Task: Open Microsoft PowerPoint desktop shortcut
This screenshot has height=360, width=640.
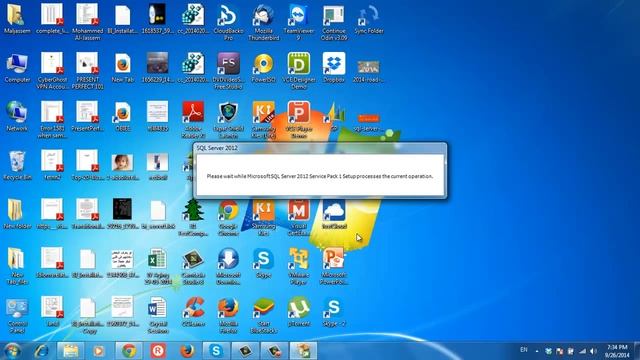Action: (334, 266)
